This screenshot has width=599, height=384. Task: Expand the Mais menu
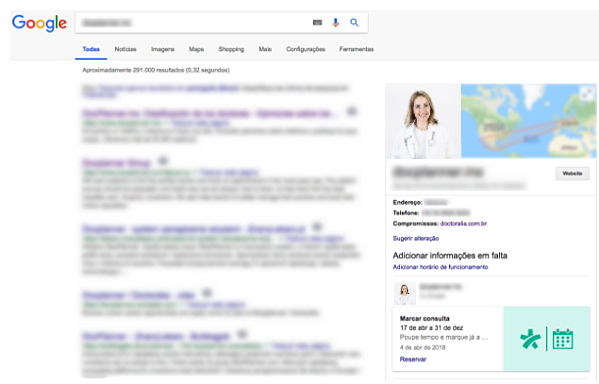pyautogui.click(x=265, y=49)
